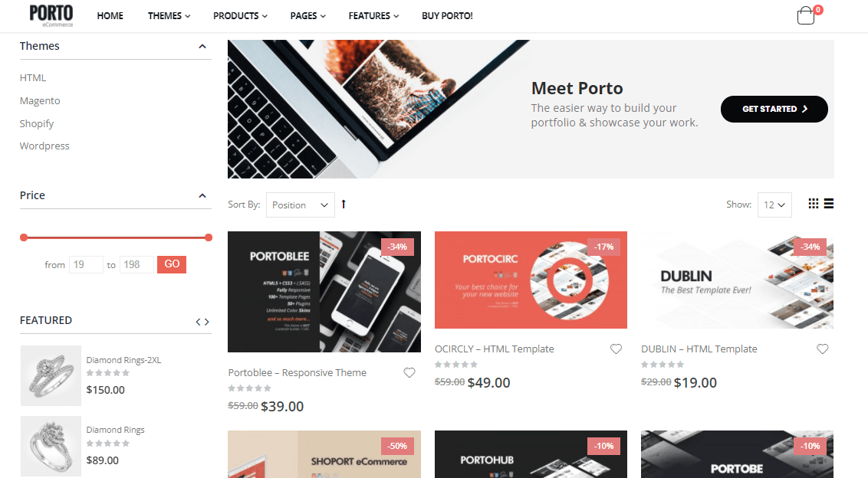The width and height of the screenshot is (868, 478).
Task: Apply price filter with GO button
Action: [172, 264]
